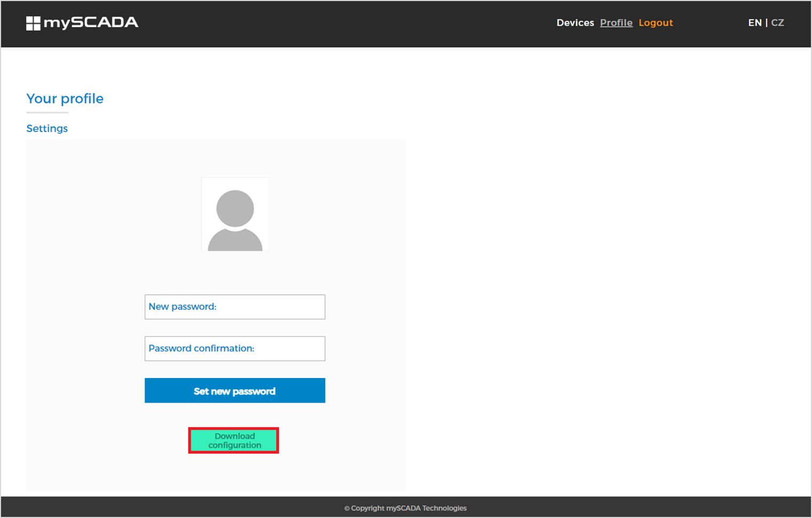The width and height of the screenshot is (812, 518).
Task: Click Set new password button
Action: click(x=235, y=390)
